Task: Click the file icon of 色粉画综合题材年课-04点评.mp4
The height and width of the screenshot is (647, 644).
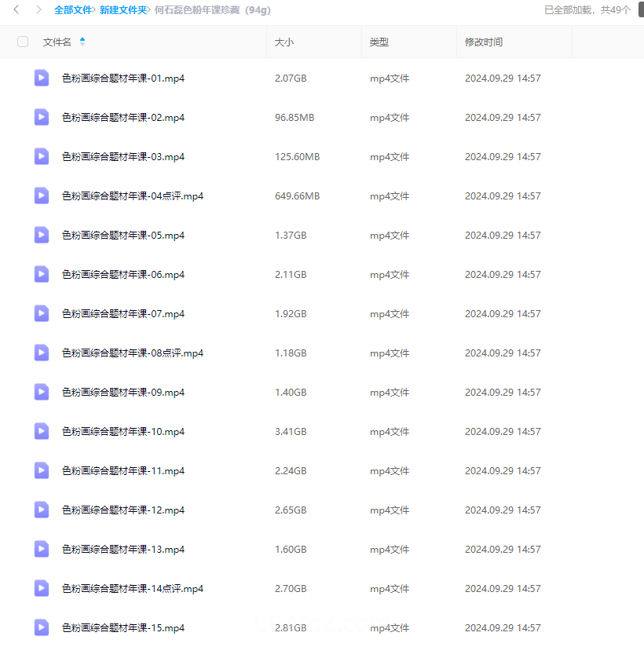Action: [42, 196]
